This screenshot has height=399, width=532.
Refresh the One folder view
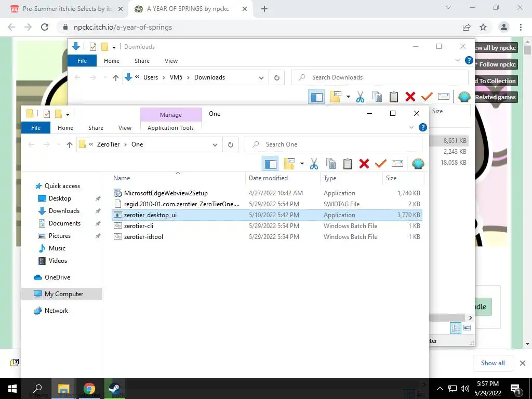point(231,144)
